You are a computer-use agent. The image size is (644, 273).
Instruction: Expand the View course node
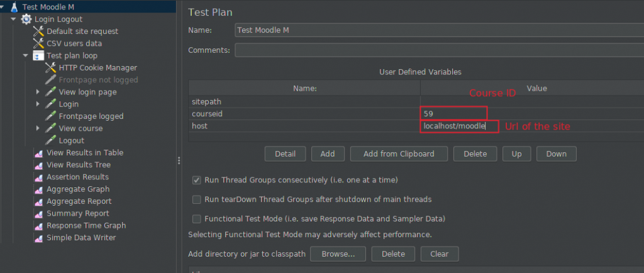[x=38, y=128]
